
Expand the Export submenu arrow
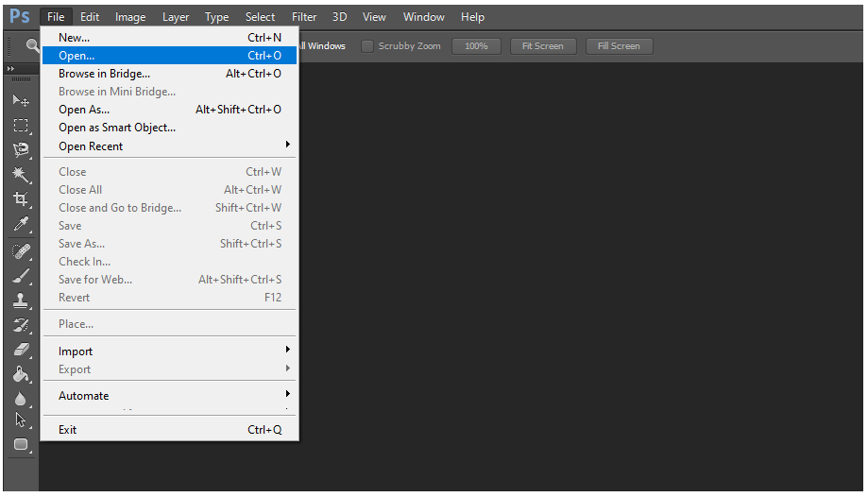coord(288,368)
